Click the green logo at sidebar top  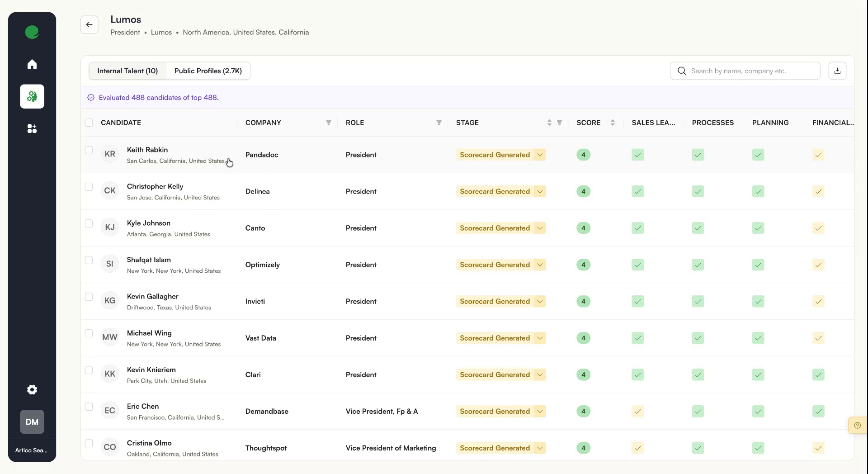[x=32, y=32]
